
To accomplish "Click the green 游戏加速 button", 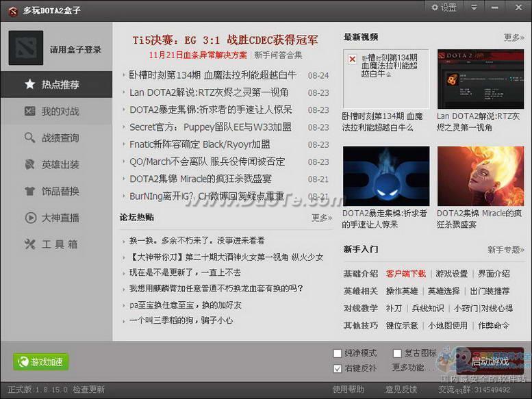I will pos(40,362).
